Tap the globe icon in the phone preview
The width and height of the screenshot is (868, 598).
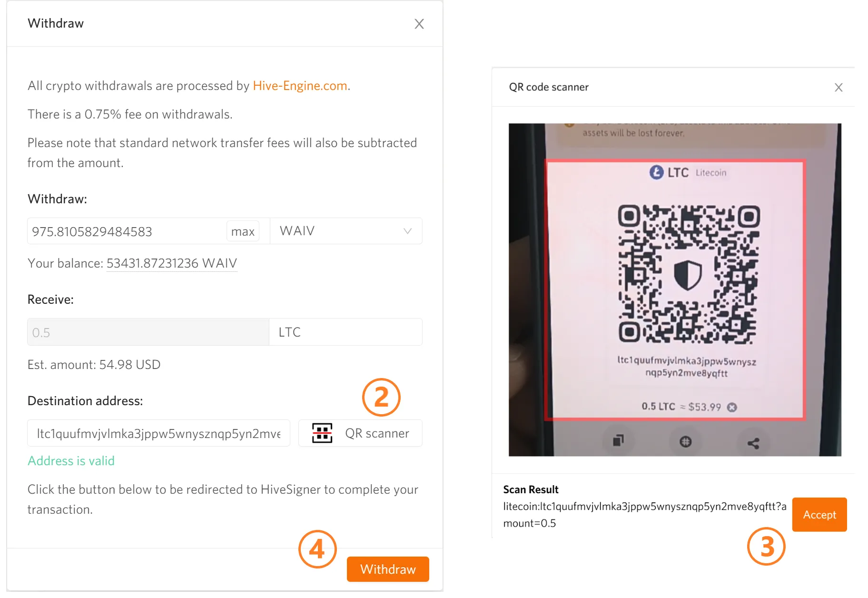[685, 442]
